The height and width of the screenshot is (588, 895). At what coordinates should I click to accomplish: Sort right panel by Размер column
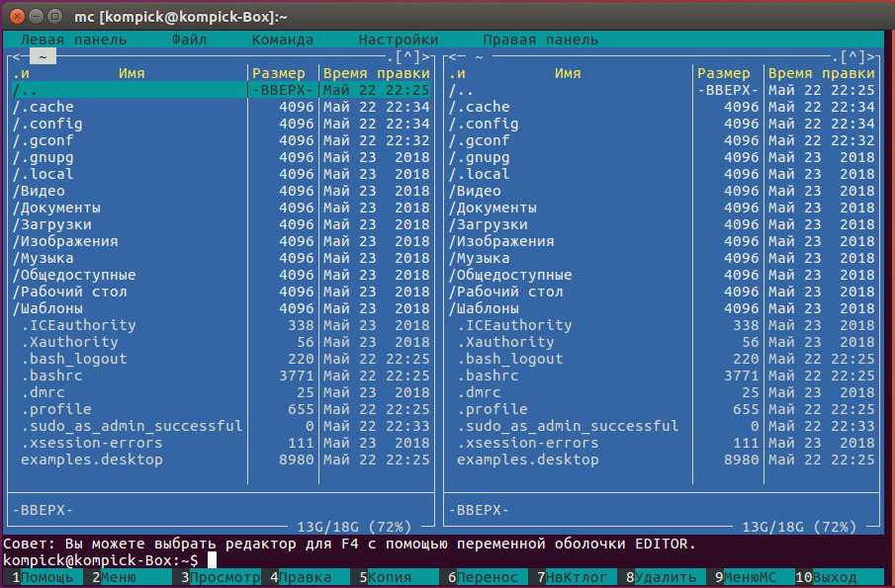click(723, 73)
